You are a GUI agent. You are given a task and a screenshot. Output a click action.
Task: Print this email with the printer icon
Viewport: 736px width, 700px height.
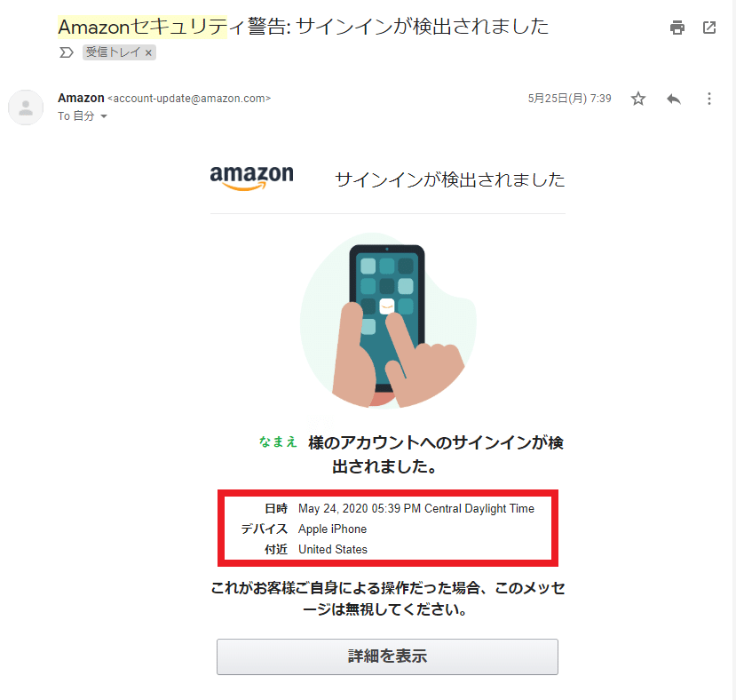pos(677,28)
